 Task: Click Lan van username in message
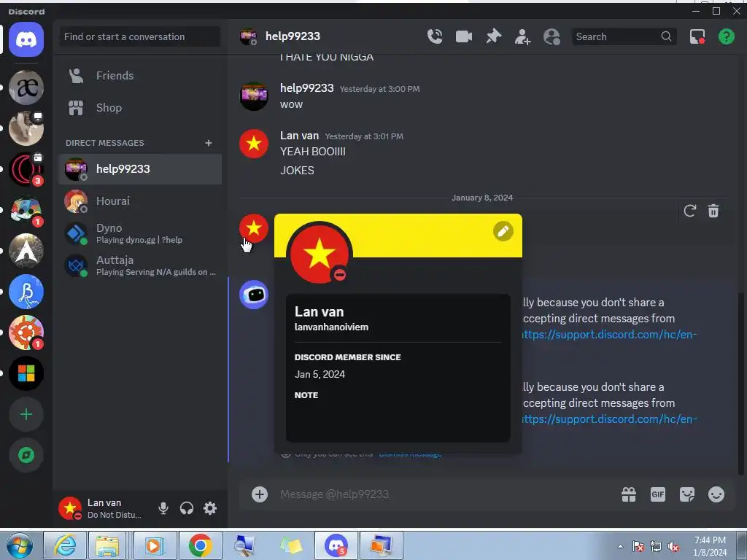click(299, 136)
